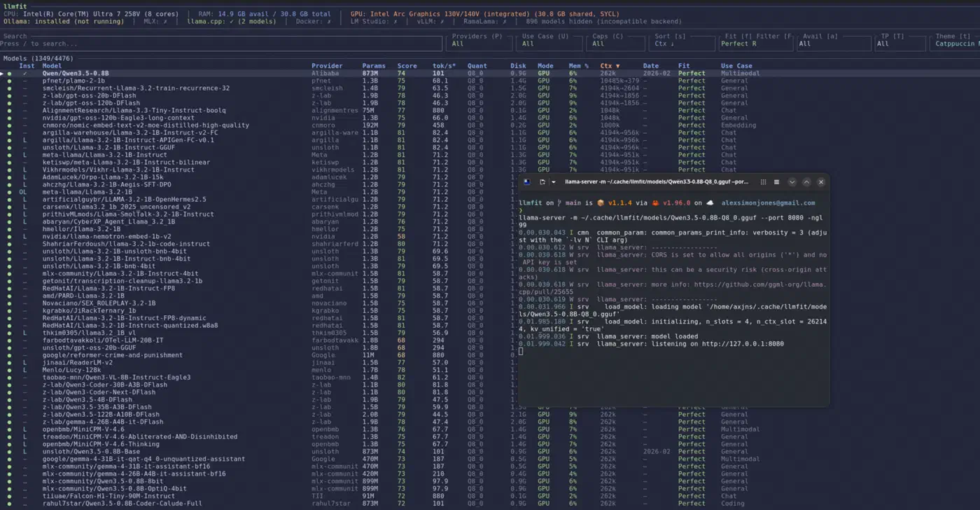Click the cloud icon before the email address
Screen dimensions: 980x510
click(710, 203)
